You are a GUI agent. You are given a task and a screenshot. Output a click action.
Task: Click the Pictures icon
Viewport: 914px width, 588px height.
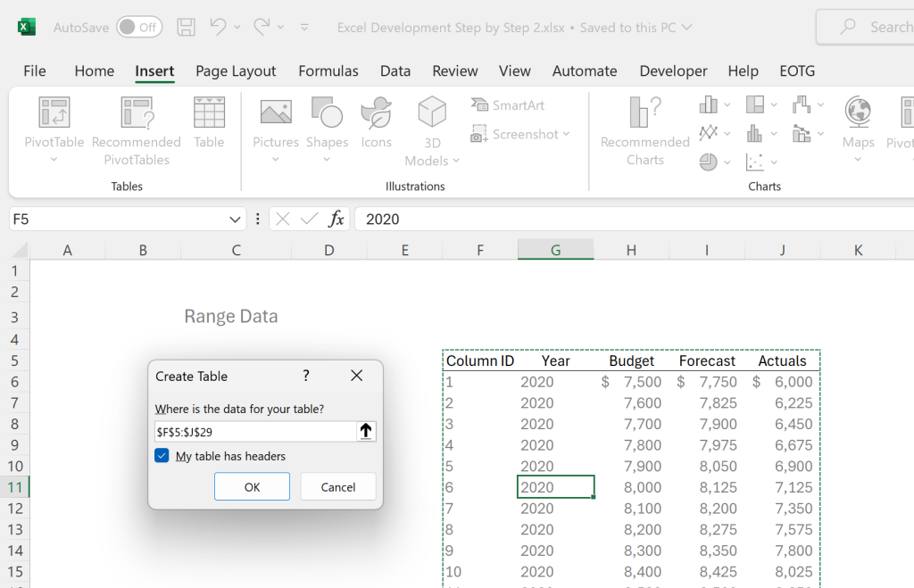coord(276,112)
